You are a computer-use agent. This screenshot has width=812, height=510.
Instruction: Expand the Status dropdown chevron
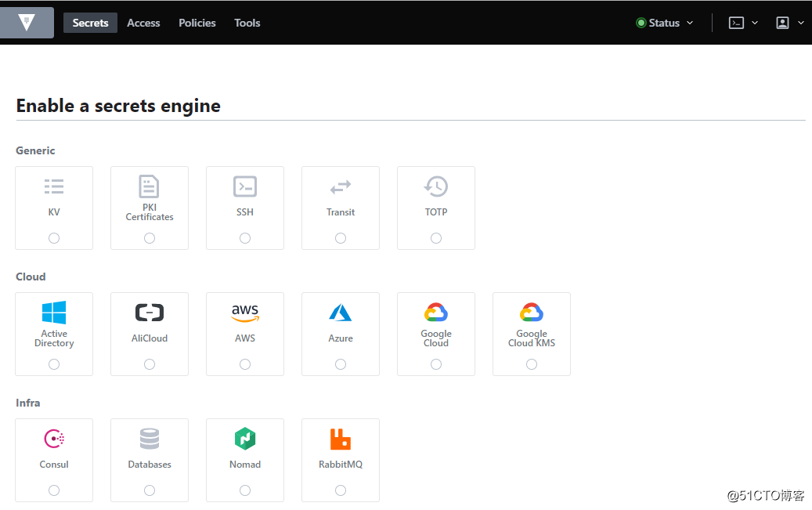[x=690, y=23]
